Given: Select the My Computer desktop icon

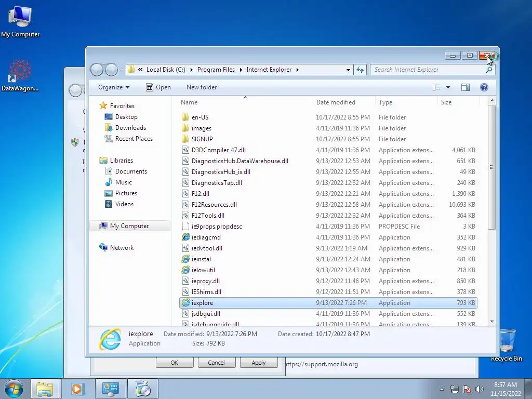Looking at the screenshot, I should coord(20,21).
